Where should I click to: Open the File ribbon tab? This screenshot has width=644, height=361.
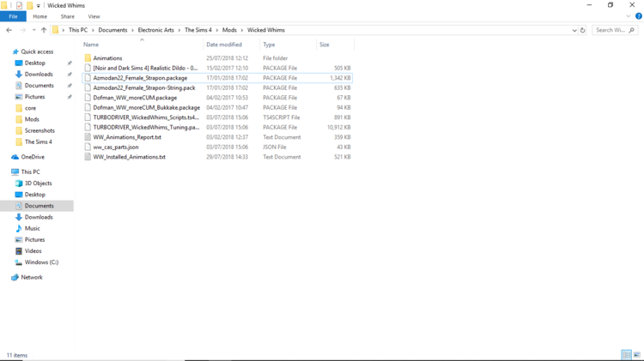tap(13, 16)
